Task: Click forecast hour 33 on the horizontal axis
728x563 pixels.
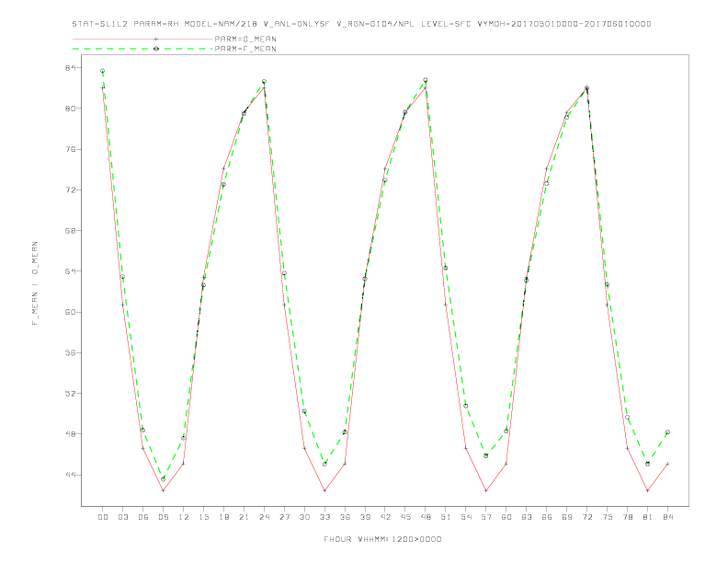Action: coord(324,517)
